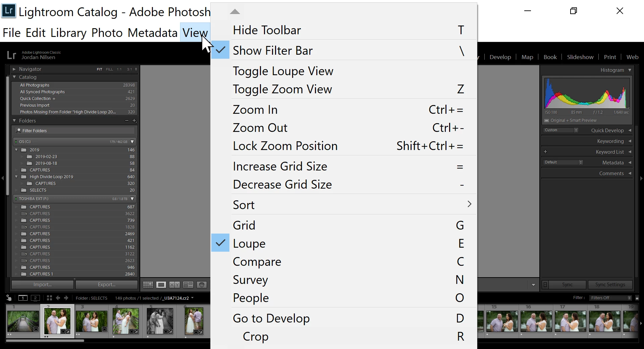Viewport: 644px width, 349px height.
Task: Toggle the Auto Sync switch beside Sync
Action: [x=545, y=285]
